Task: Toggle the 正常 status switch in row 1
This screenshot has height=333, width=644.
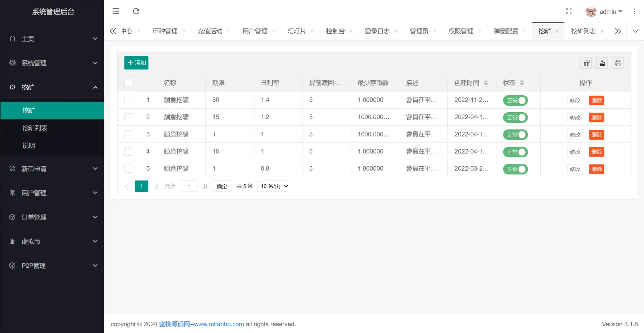Action: pos(515,100)
